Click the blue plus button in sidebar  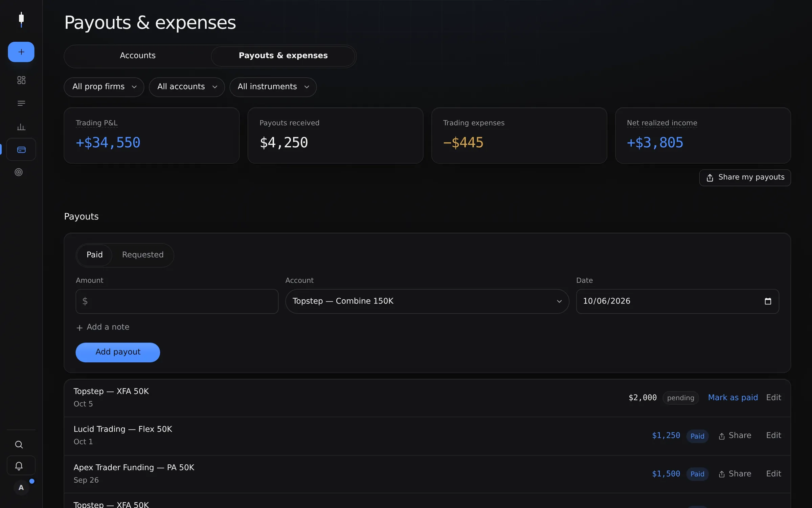pos(21,52)
